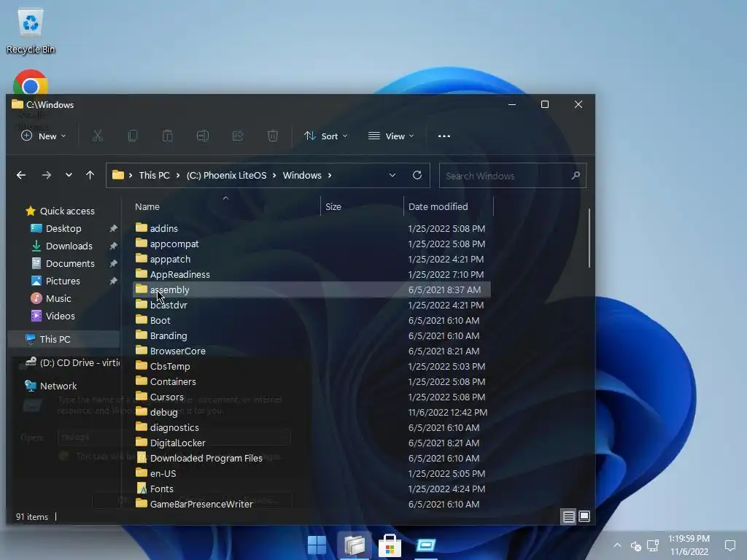
Task: Click the Share icon in toolbar
Action: click(238, 136)
